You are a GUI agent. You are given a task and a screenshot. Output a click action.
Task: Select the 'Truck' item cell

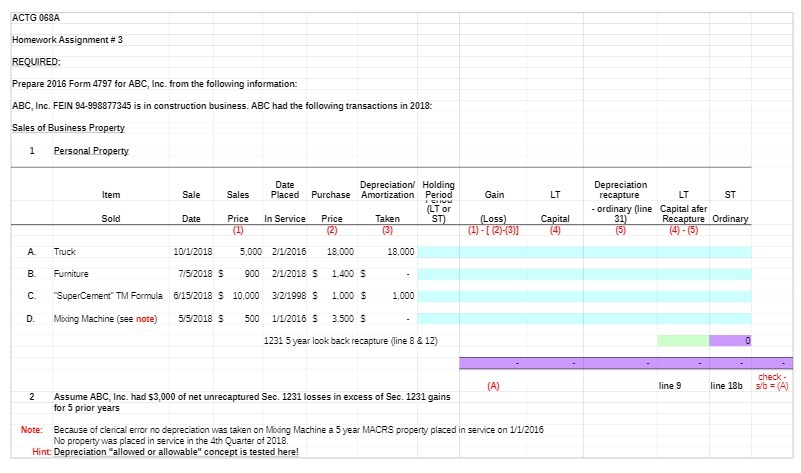point(64,252)
